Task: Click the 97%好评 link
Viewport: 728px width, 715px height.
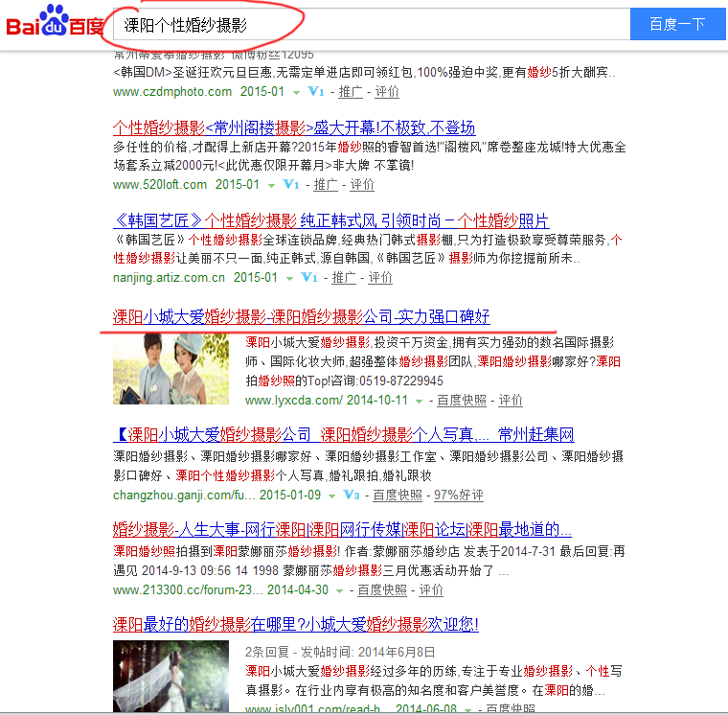Action: (458, 495)
